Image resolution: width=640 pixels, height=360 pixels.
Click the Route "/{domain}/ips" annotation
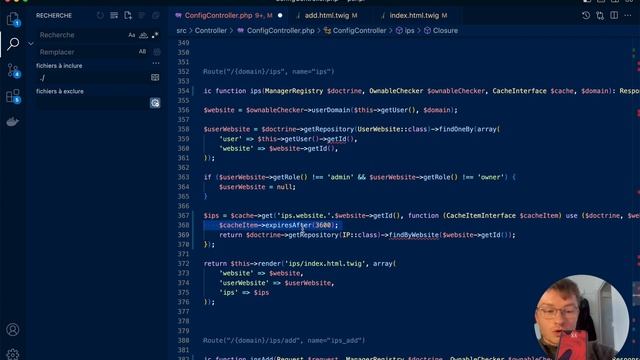[x=269, y=71]
